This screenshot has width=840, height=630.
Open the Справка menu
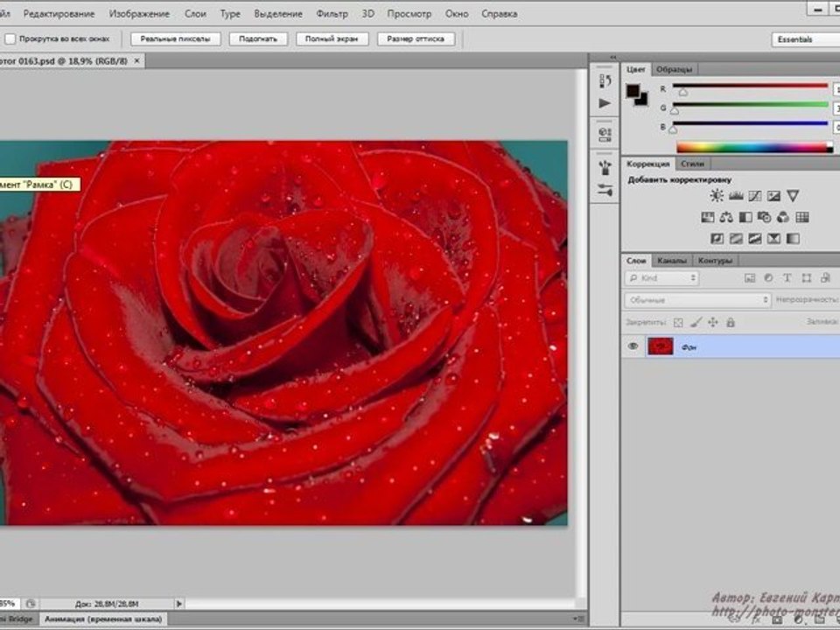tap(499, 14)
